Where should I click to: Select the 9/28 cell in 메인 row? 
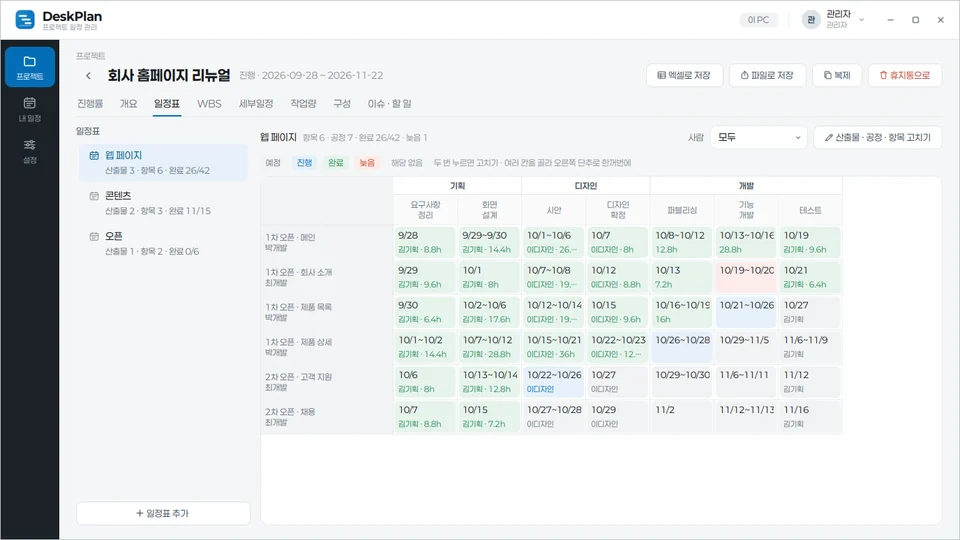(x=425, y=242)
